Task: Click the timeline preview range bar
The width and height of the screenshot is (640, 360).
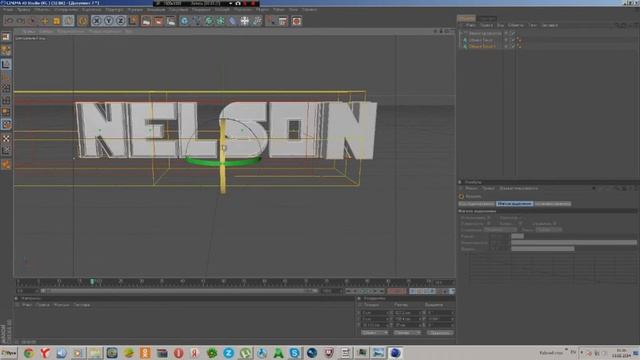Action: pos(180,291)
